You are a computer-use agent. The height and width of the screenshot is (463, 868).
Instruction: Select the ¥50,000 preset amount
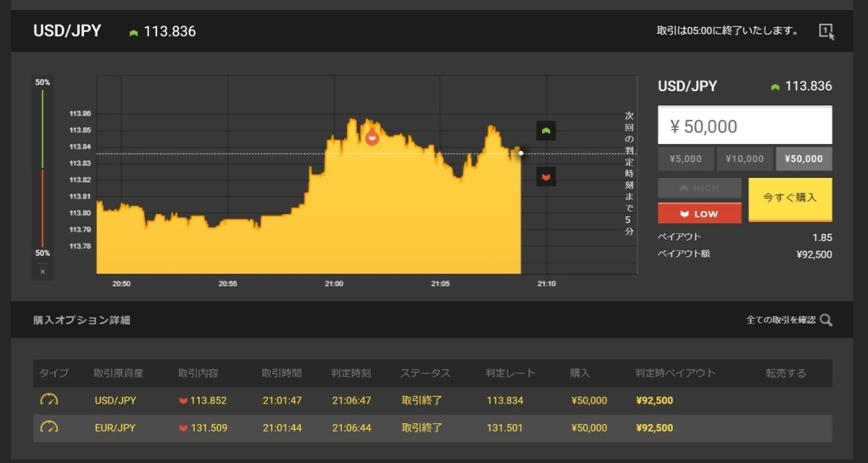(804, 159)
